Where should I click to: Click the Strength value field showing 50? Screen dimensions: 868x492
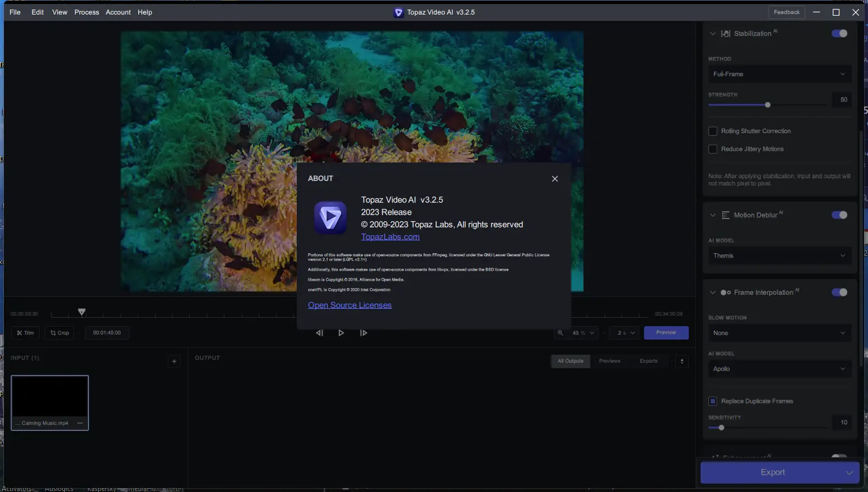pyautogui.click(x=842, y=100)
